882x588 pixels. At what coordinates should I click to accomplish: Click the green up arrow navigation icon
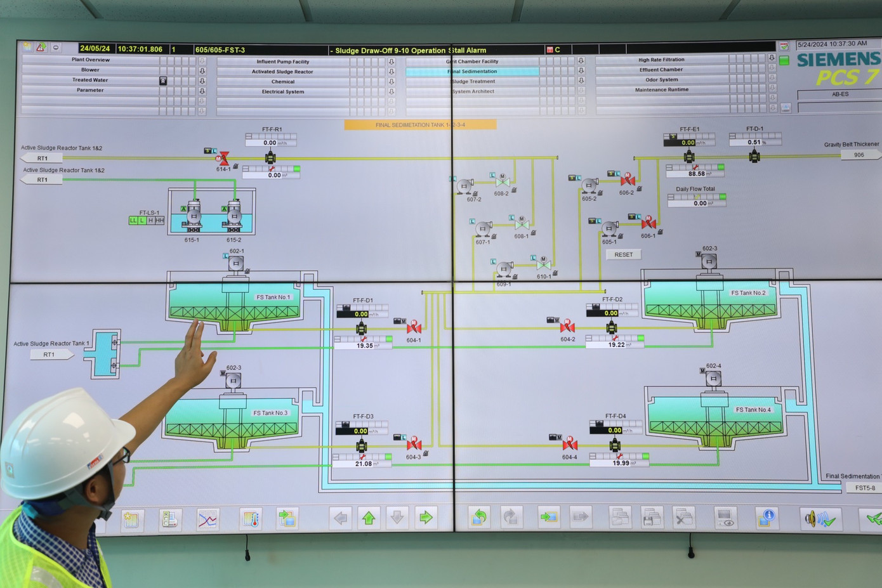pos(369,518)
